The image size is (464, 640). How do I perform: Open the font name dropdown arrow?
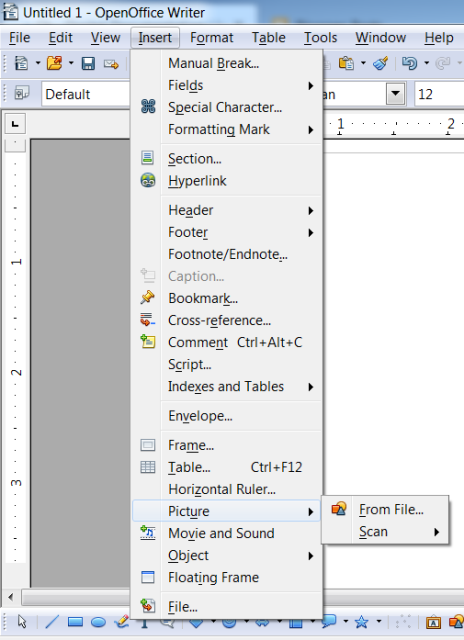(395, 93)
